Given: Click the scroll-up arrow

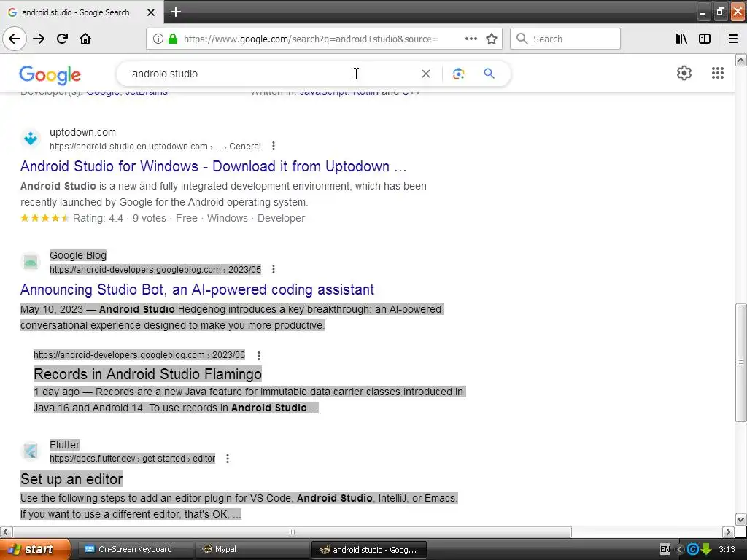Looking at the screenshot, I should (x=740, y=60).
